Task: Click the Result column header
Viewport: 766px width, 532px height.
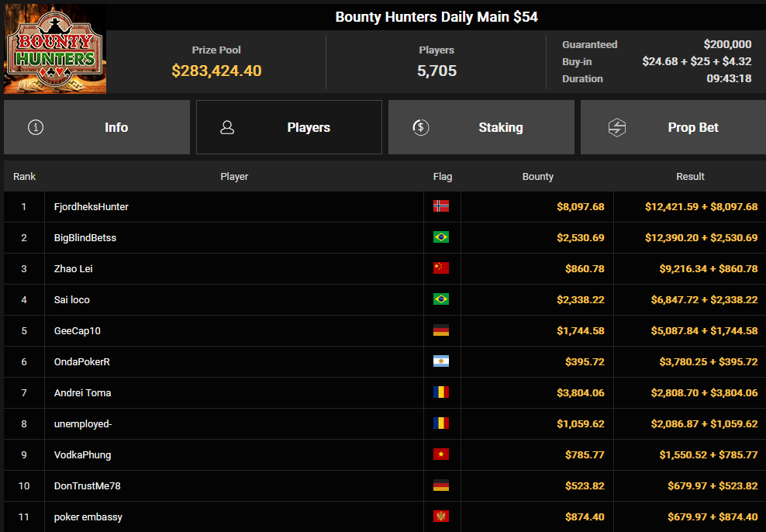Action: coord(690,176)
